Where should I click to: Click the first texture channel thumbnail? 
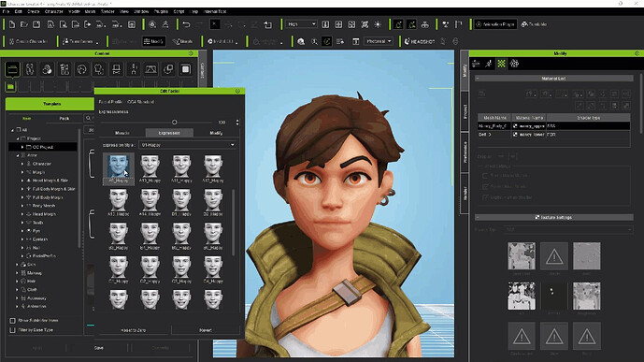pos(522,255)
